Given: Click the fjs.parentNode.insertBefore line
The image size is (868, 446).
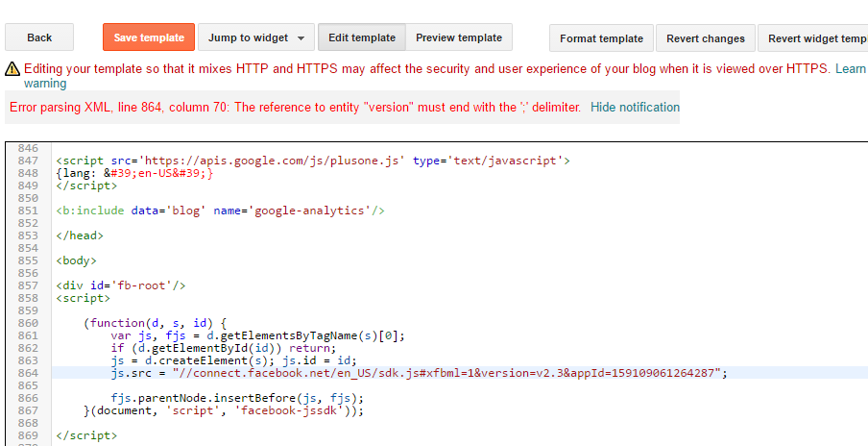Looking at the screenshot, I should (237, 398).
